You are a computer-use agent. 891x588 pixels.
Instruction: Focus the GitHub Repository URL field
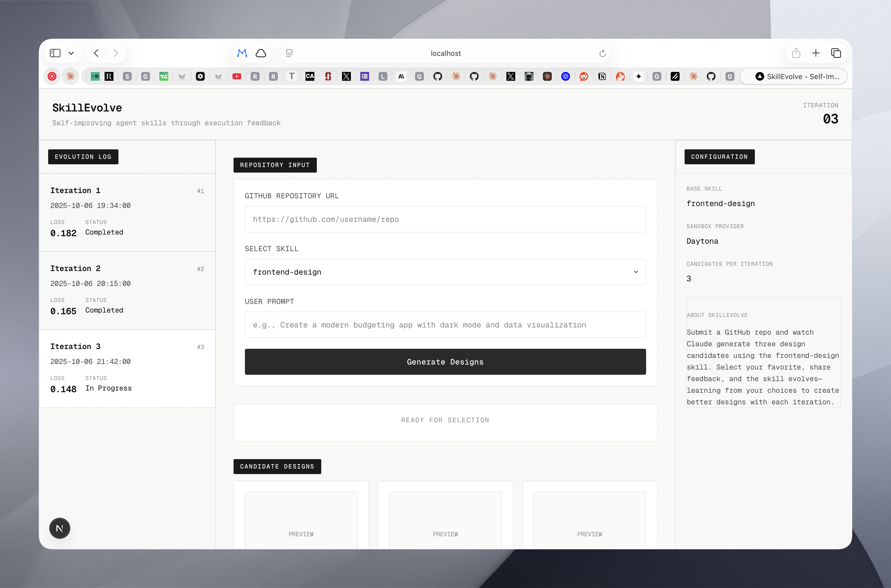click(x=445, y=219)
